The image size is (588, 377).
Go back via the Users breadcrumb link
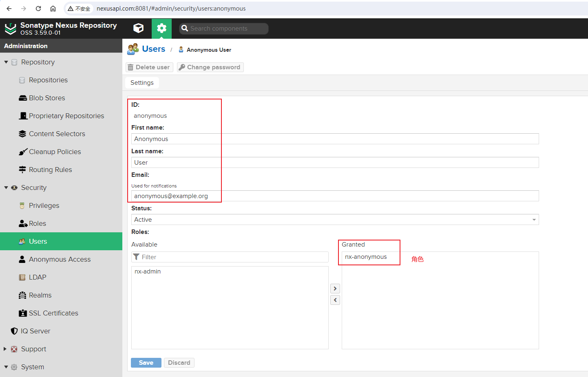pos(154,49)
